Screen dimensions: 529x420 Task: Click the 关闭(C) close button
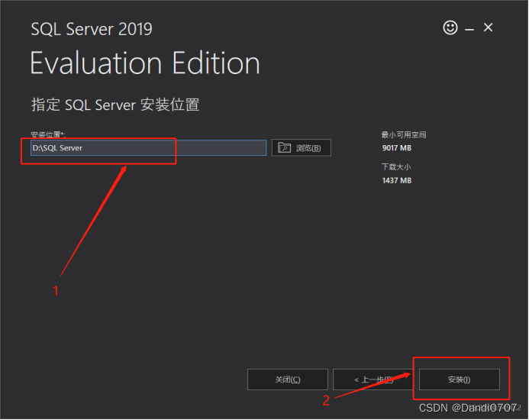pos(288,380)
